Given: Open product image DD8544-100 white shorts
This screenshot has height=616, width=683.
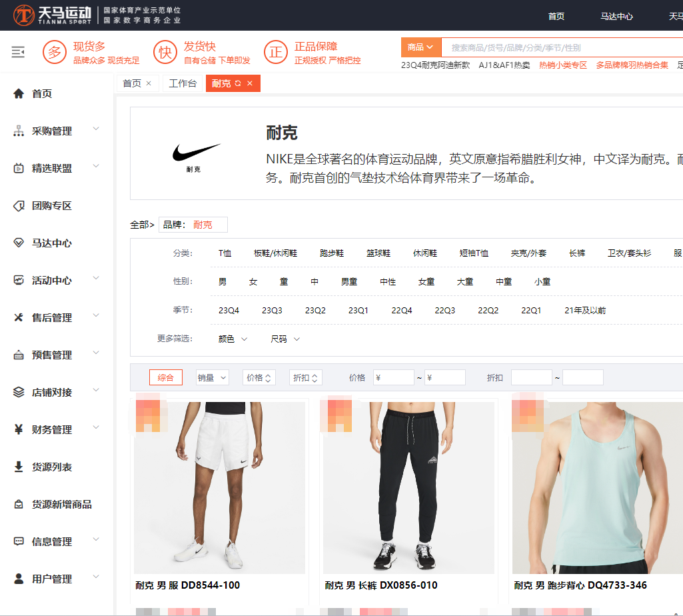Looking at the screenshot, I should [x=219, y=487].
